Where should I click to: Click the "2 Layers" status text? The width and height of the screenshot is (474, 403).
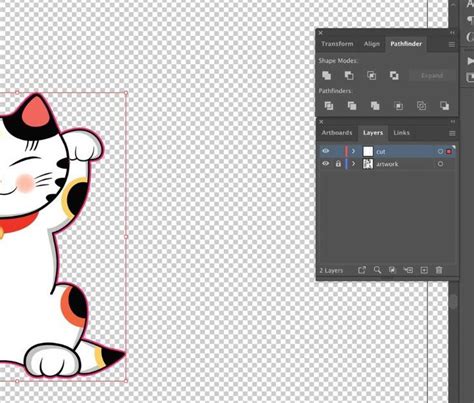331,271
